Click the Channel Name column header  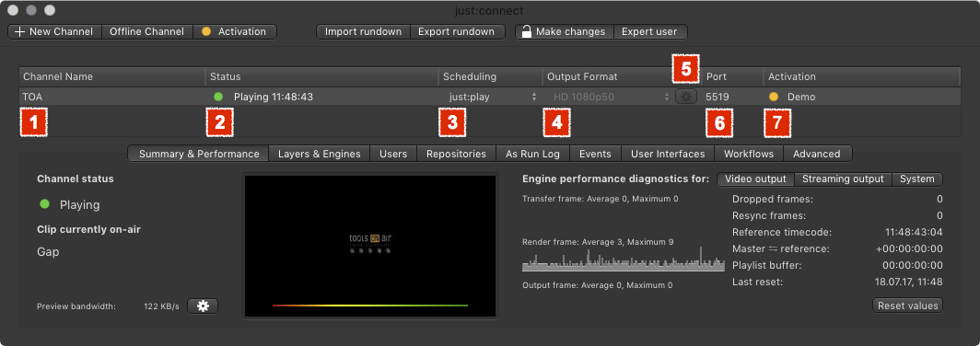pyautogui.click(x=111, y=76)
